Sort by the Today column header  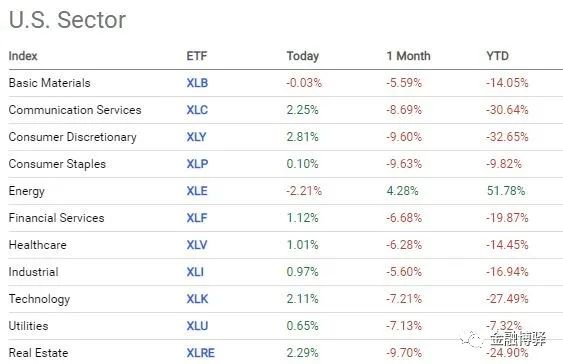click(x=303, y=56)
